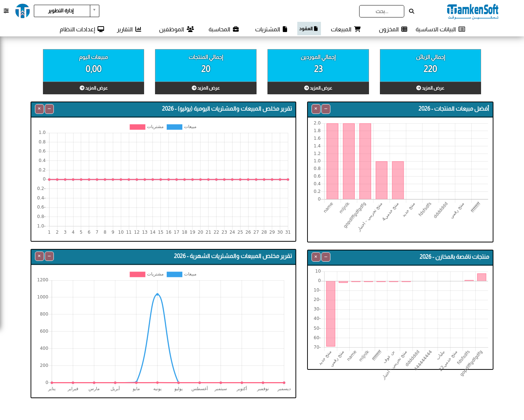524x420 pixels.
Task: Open the المبيعات sales cart menu
Action: [x=345, y=29]
